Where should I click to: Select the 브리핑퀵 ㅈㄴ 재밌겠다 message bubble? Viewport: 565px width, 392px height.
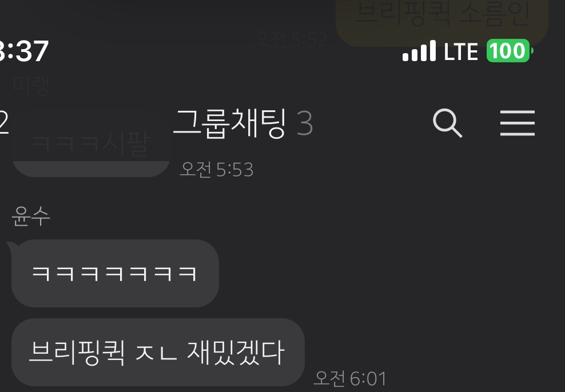click(158, 352)
